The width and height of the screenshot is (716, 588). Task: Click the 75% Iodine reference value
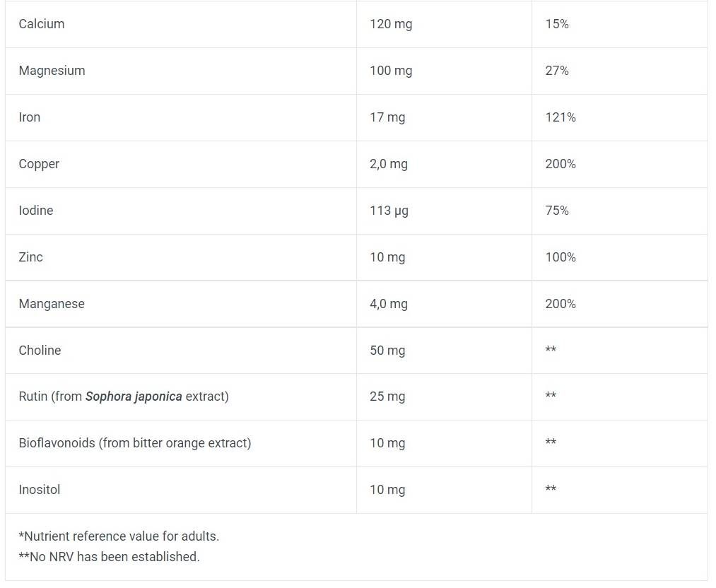point(557,211)
